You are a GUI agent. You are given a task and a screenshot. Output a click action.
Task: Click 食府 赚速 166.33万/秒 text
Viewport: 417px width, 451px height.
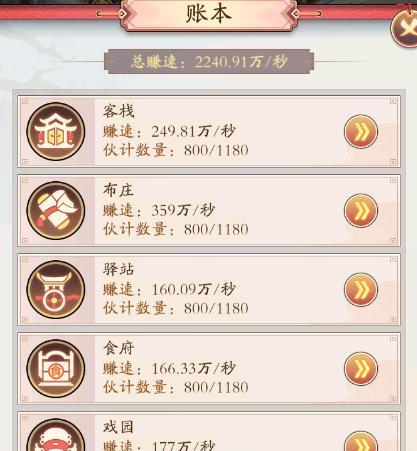[169, 368]
